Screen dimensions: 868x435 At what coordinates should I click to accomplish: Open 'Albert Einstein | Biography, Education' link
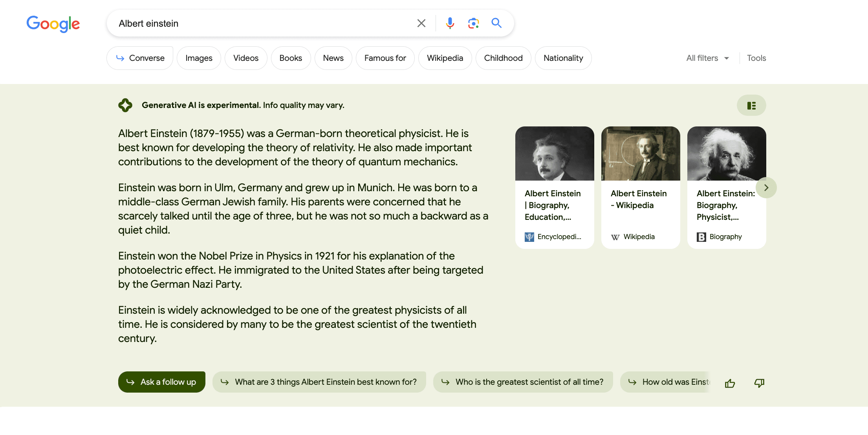coord(553,205)
